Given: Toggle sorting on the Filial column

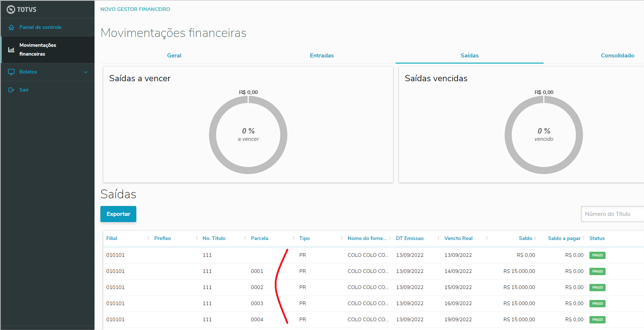Looking at the screenshot, I should click(148, 238).
